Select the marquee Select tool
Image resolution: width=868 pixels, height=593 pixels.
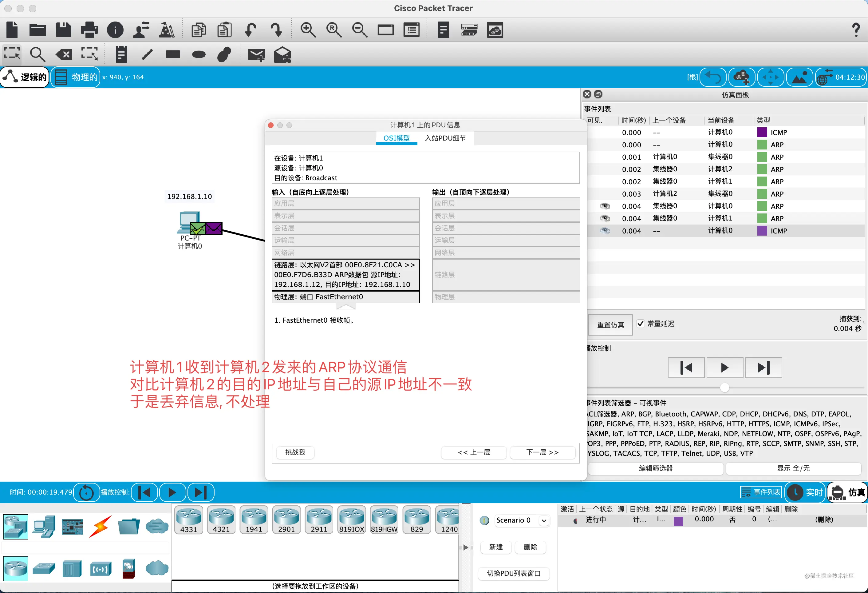pos(12,54)
